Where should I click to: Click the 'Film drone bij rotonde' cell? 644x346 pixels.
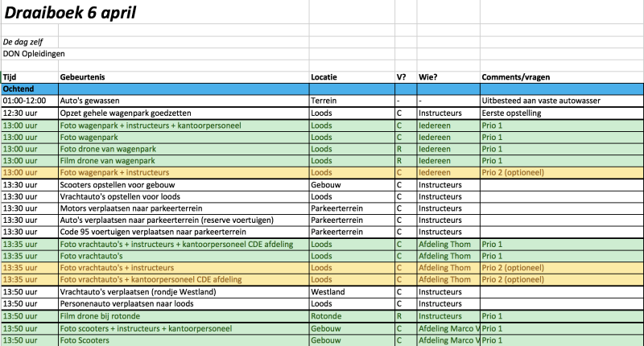click(x=184, y=316)
